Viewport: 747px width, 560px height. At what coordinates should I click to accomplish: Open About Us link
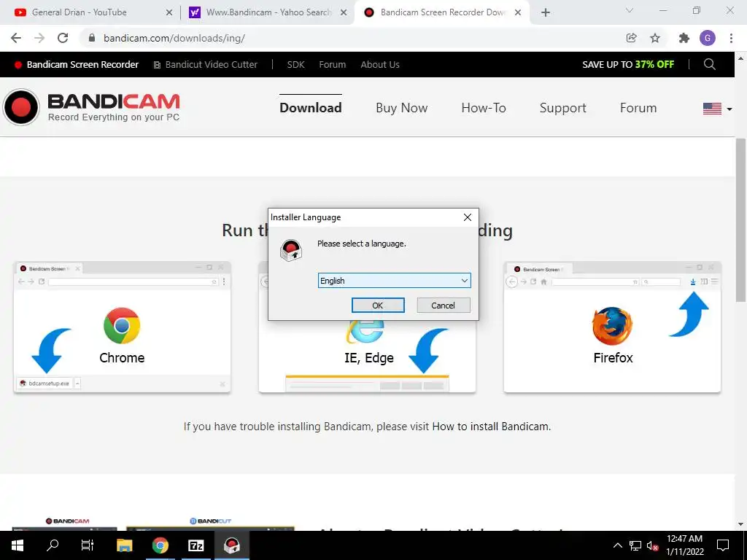click(x=379, y=65)
